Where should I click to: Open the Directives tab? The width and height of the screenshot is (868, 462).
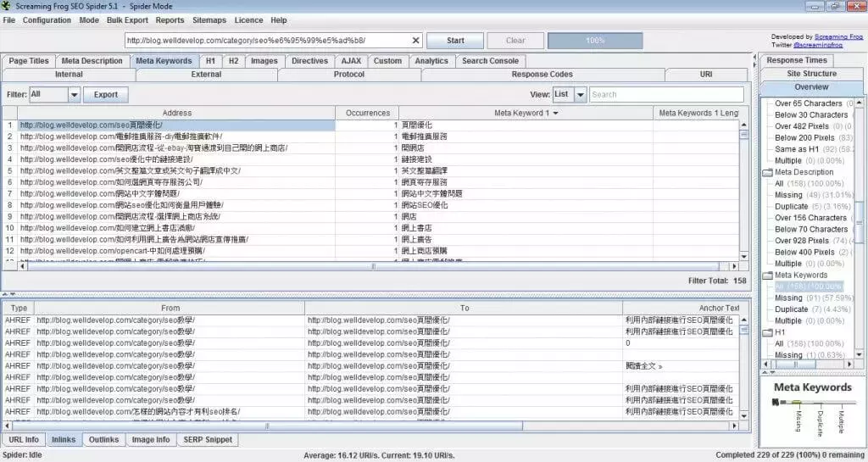[x=309, y=61]
